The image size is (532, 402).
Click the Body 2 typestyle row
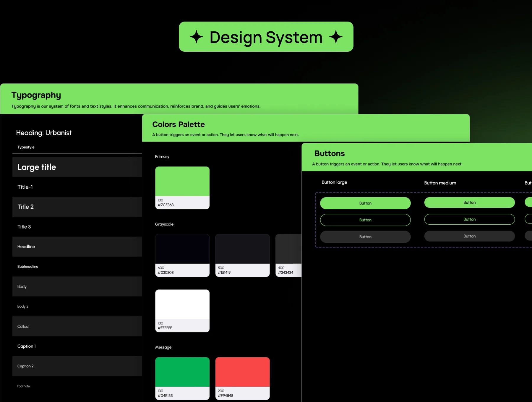77,306
